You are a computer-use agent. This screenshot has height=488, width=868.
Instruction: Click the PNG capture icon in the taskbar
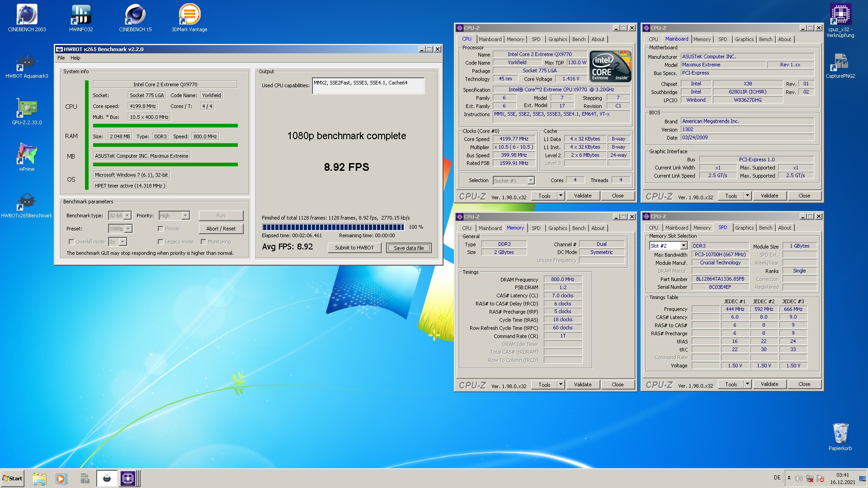[85, 479]
